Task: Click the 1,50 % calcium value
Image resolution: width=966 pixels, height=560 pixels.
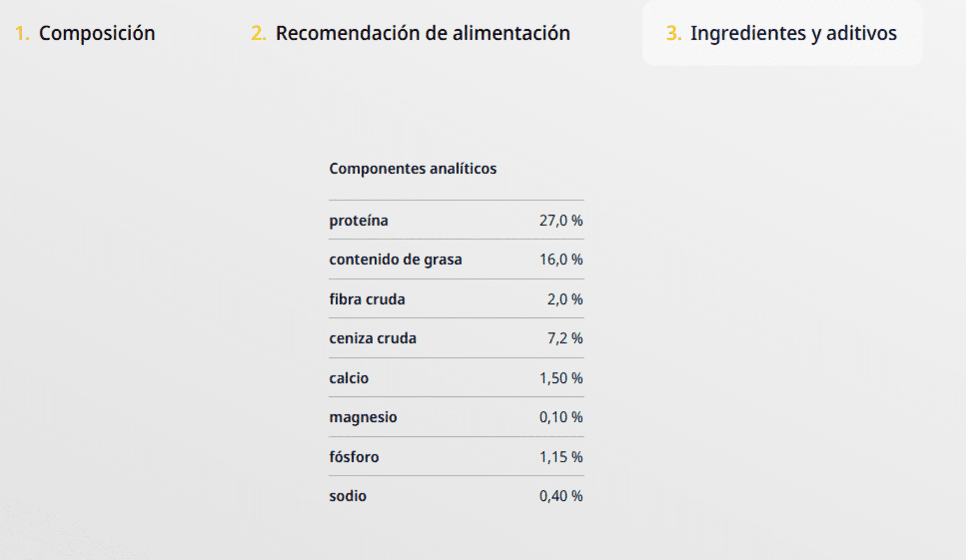Action: click(561, 378)
